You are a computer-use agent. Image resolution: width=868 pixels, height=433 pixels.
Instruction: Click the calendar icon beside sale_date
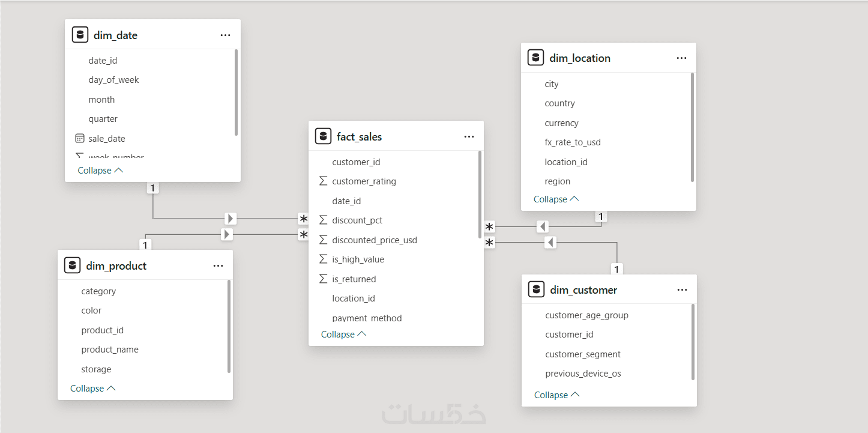80,138
